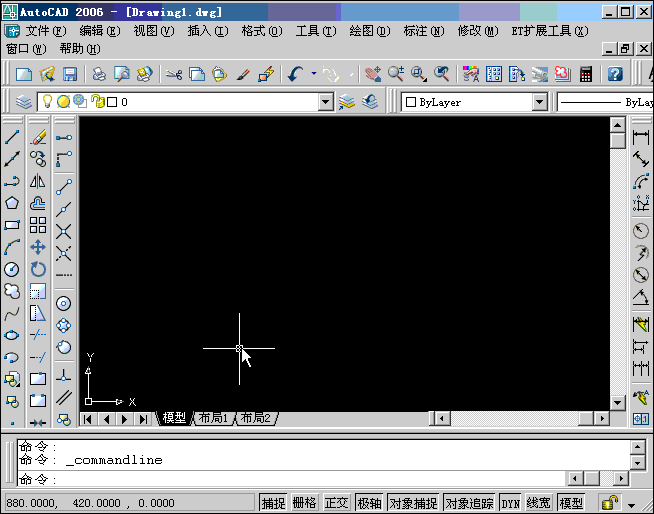The height and width of the screenshot is (514, 654).
Task: Open the 修改(M) menu
Action: point(478,31)
